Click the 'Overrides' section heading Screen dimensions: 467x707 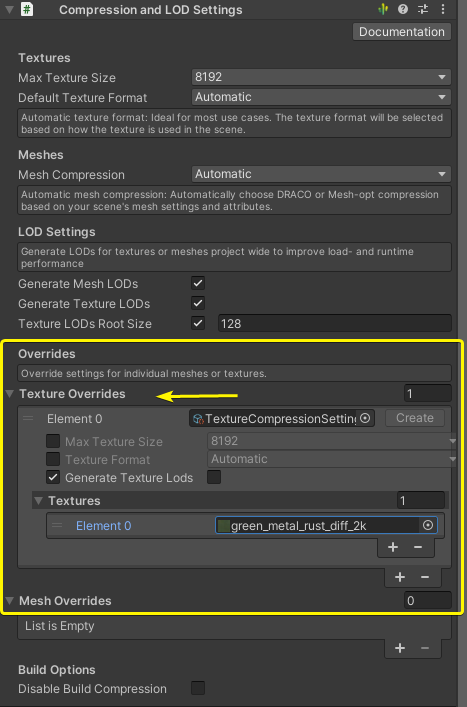[47, 354]
